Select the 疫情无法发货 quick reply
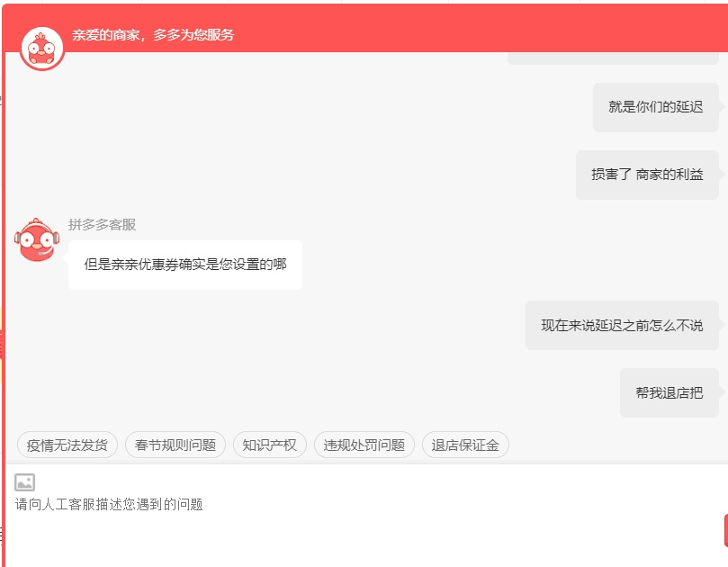The width and height of the screenshot is (728, 567). (x=67, y=445)
